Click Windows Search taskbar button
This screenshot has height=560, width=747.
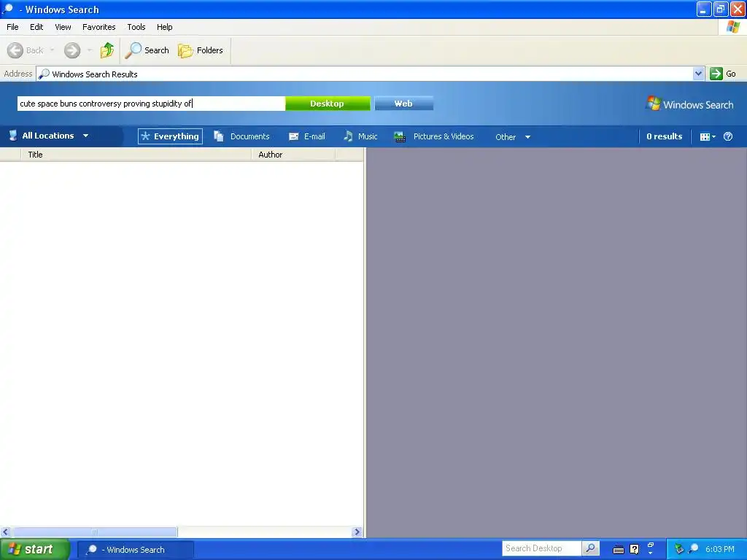136,550
